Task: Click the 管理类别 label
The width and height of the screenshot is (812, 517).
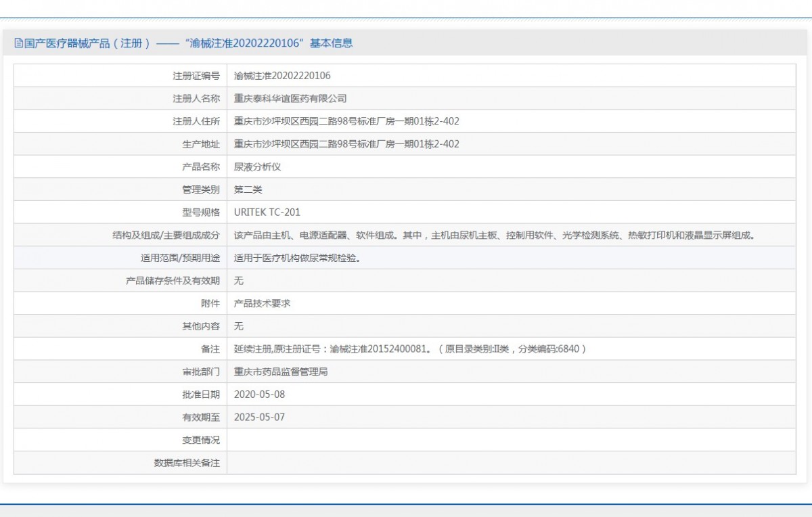Action: [x=201, y=189]
